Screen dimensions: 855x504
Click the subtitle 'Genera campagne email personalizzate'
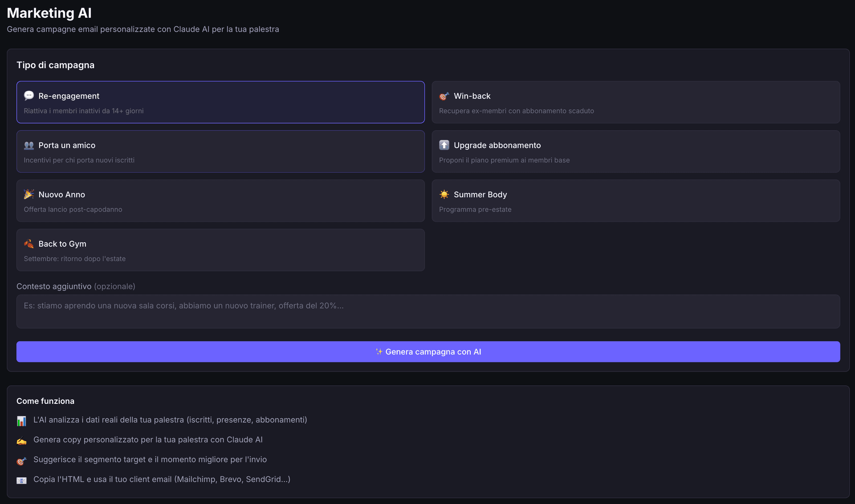(143, 29)
